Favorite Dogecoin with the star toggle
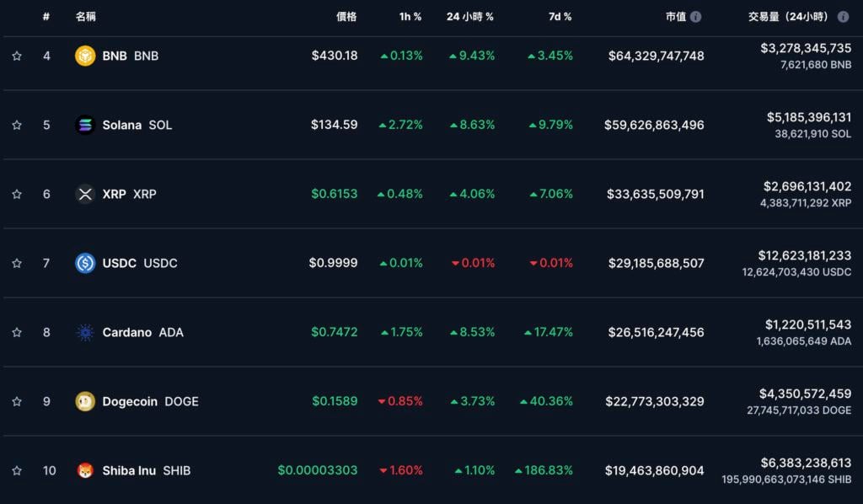This screenshot has width=863, height=504. pos(17,401)
